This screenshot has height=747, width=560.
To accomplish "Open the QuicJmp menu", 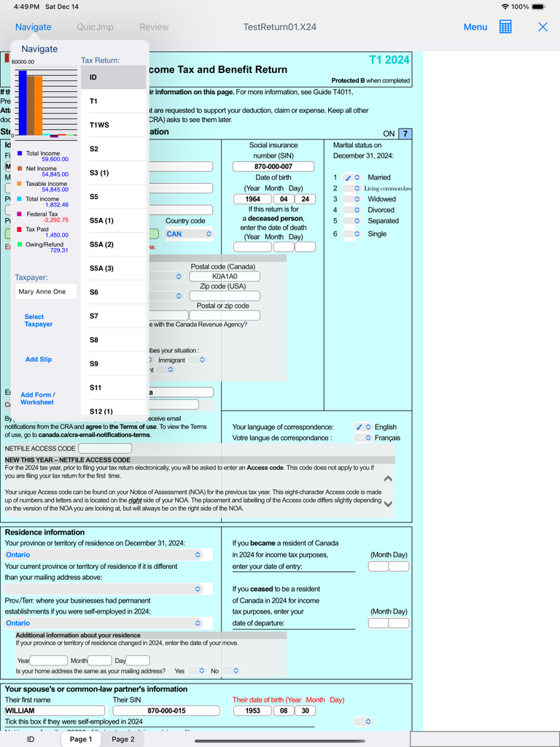I will click(96, 27).
